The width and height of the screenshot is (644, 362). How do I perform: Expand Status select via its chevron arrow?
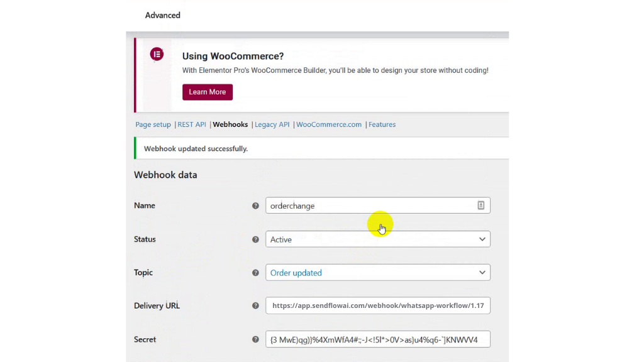click(482, 239)
